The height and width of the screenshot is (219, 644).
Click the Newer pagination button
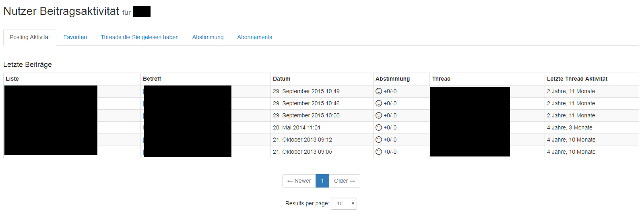click(299, 181)
